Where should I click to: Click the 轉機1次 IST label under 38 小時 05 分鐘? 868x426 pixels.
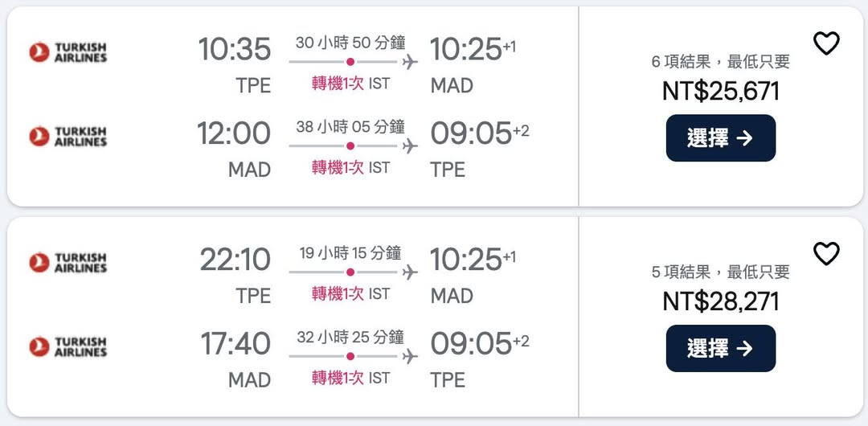[350, 168]
